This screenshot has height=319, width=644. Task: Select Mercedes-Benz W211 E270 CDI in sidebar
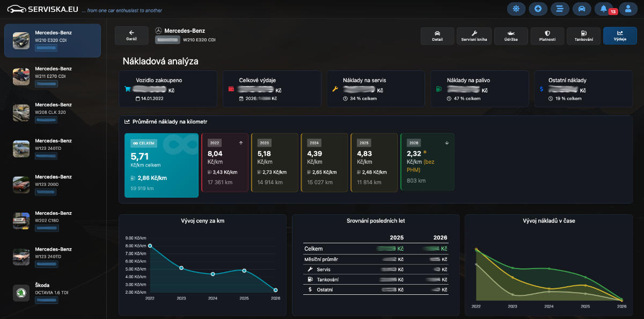point(53,76)
